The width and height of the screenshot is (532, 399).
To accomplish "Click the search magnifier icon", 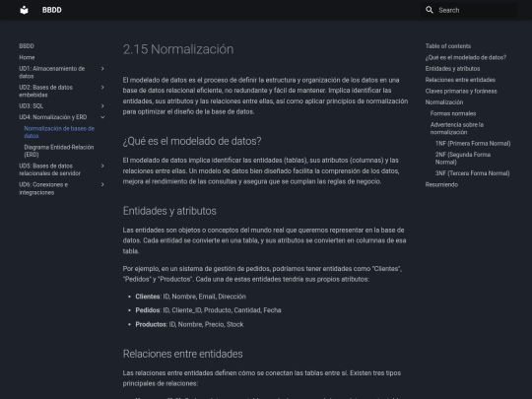I will (x=430, y=10).
